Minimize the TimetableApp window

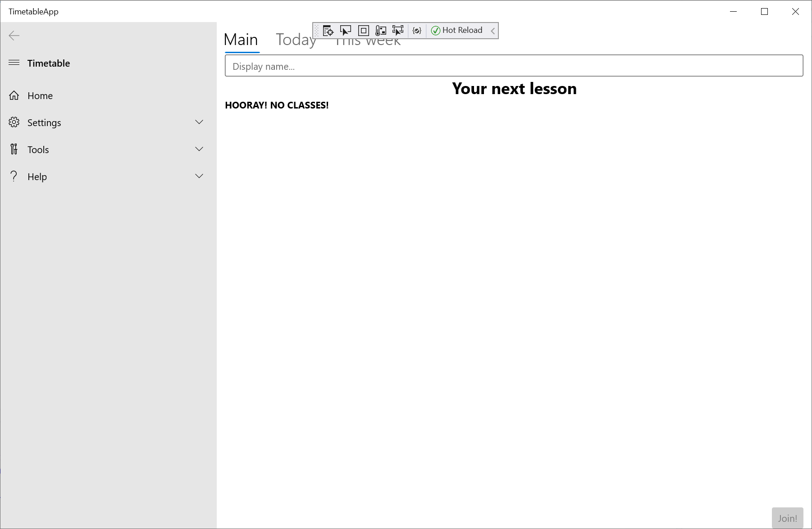coord(733,12)
